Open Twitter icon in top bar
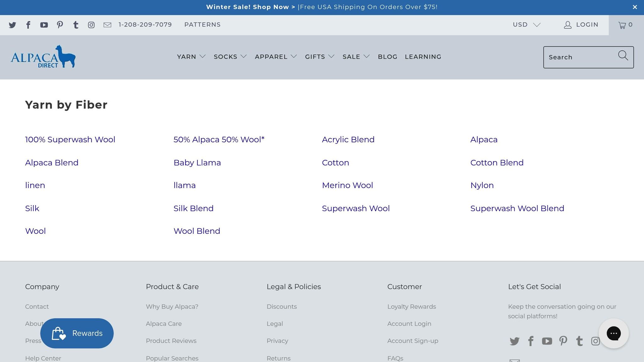This screenshot has width=644, height=362. (12, 25)
